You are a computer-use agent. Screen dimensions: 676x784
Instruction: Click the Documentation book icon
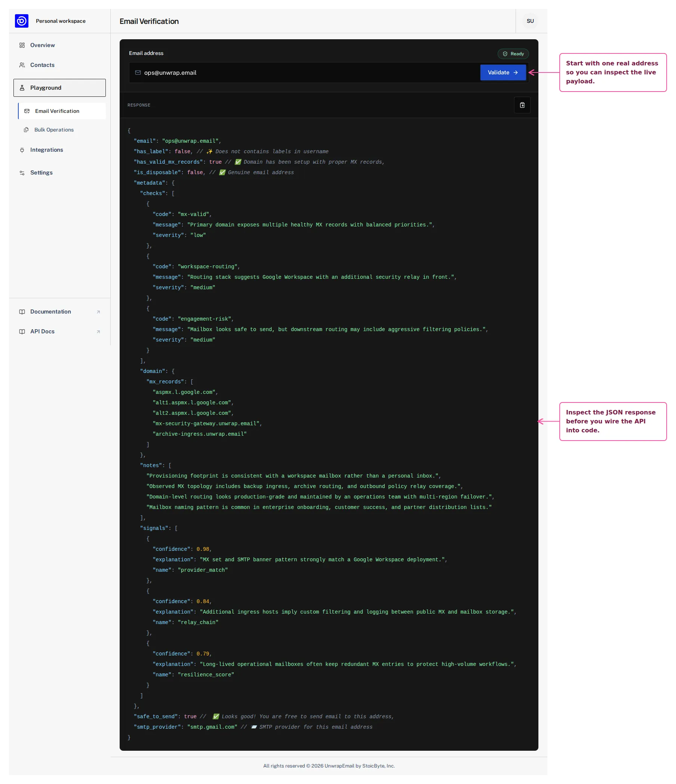(22, 312)
